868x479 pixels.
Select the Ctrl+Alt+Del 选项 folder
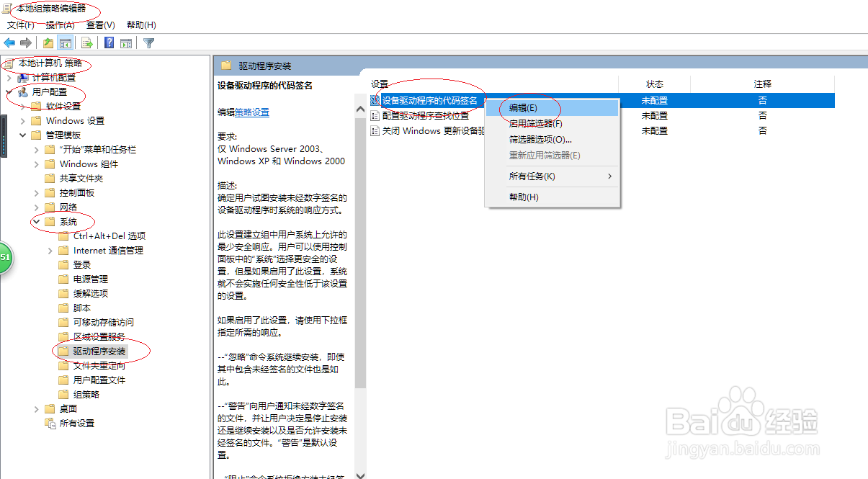[x=109, y=236]
